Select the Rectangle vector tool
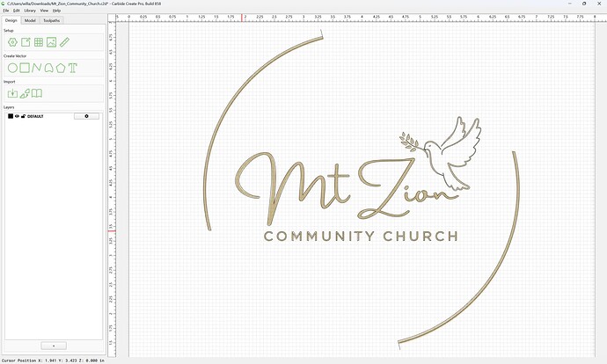The width and height of the screenshot is (607, 364). [25, 68]
